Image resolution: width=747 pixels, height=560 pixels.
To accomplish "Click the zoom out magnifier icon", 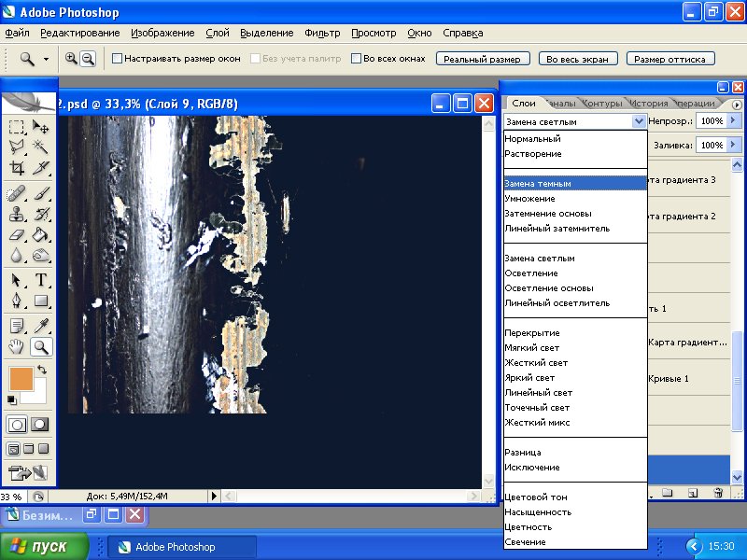I will (88, 58).
